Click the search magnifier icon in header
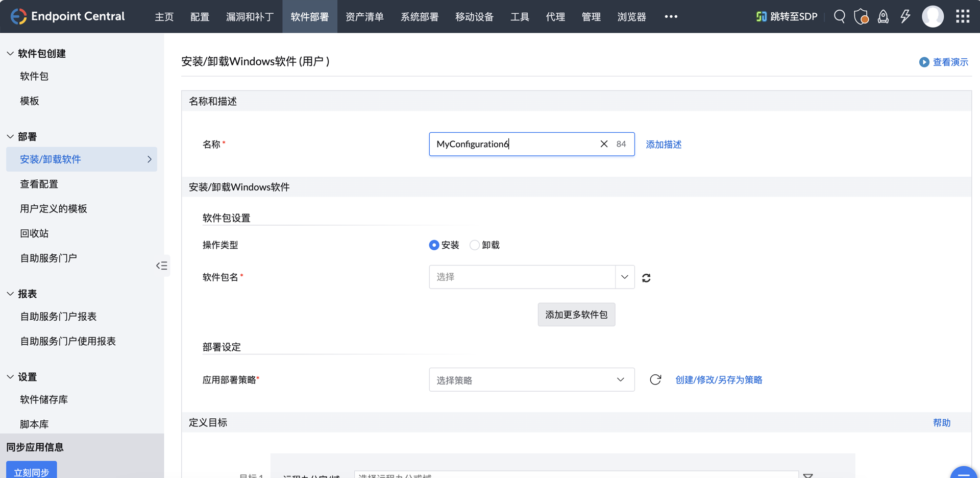This screenshot has height=478, width=980. [839, 16]
